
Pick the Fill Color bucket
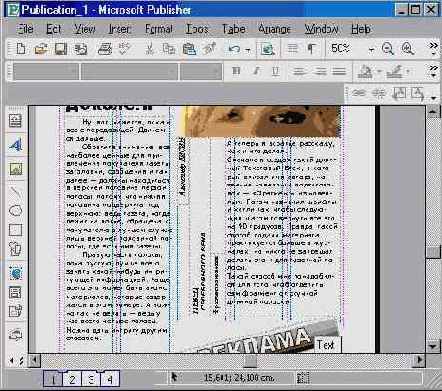[365, 71]
